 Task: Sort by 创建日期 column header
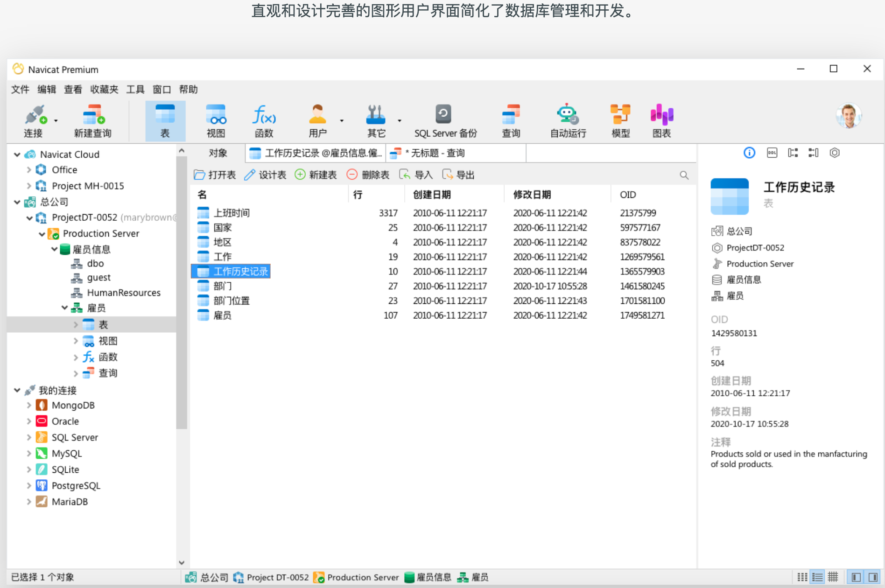(454, 195)
